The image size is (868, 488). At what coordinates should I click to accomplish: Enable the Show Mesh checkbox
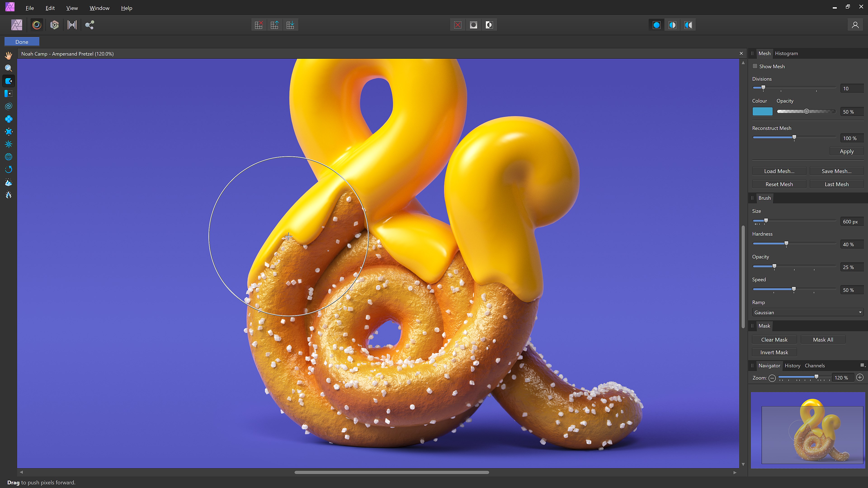[755, 66]
